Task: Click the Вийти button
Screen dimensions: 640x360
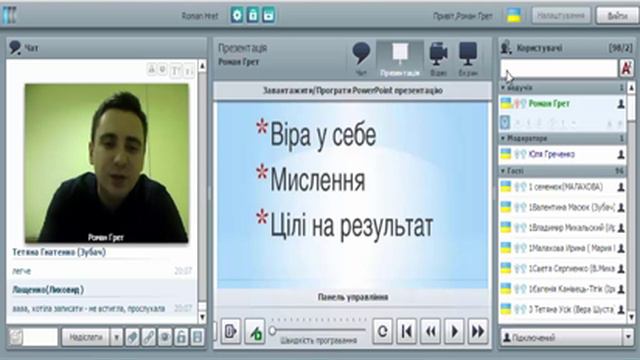Action: tap(617, 16)
